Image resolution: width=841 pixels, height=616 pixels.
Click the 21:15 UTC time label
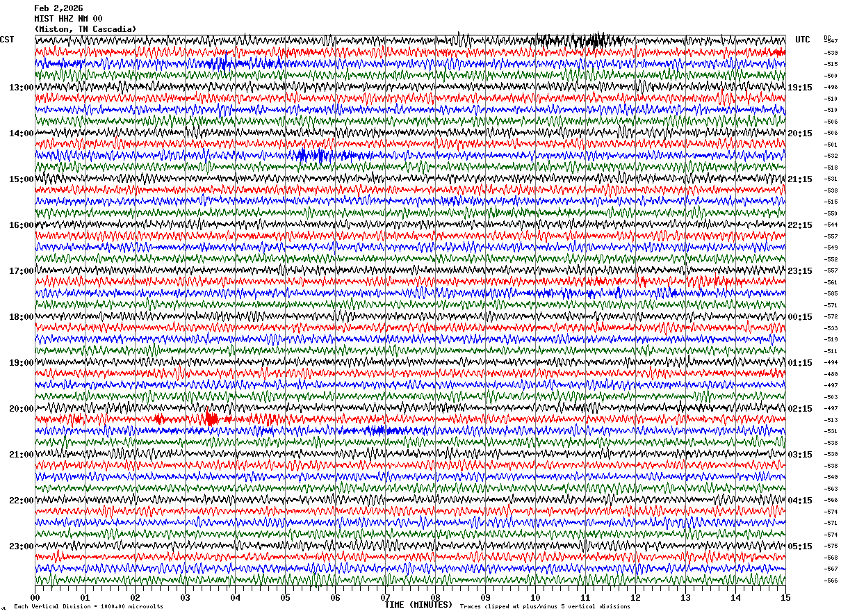(800, 179)
